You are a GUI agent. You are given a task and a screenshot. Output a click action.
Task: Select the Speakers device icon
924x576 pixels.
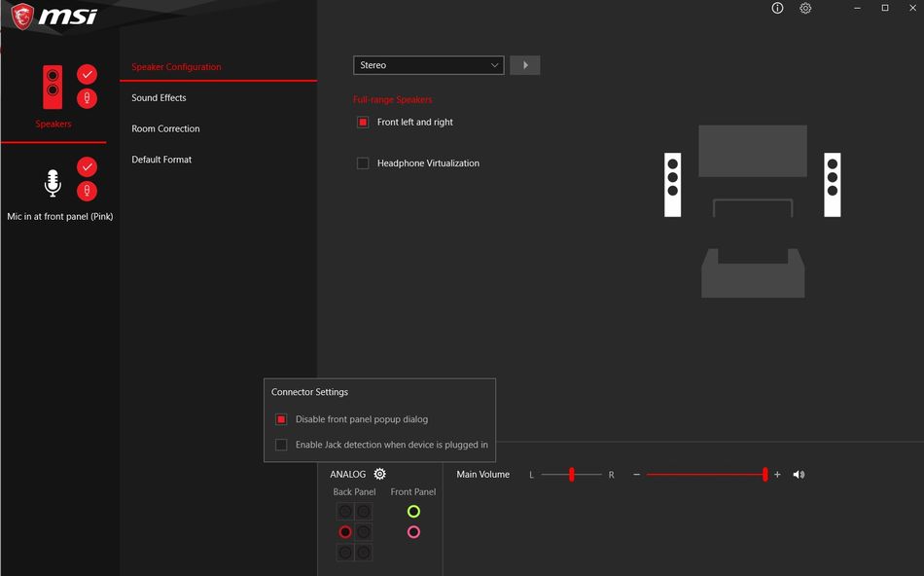(53, 87)
